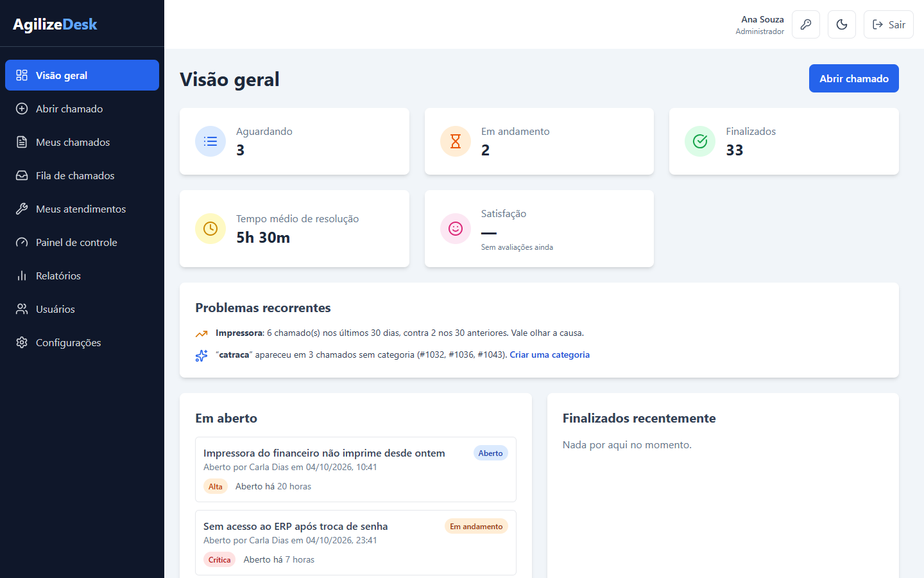Click the gauge icon beside Painel de controle
The height and width of the screenshot is (578, 924).
22,242
